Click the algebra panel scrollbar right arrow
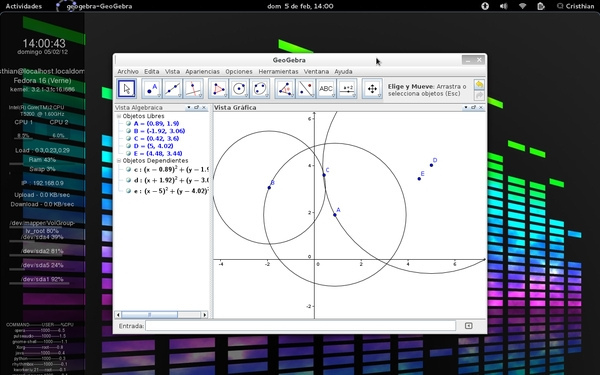 (205, 315)
